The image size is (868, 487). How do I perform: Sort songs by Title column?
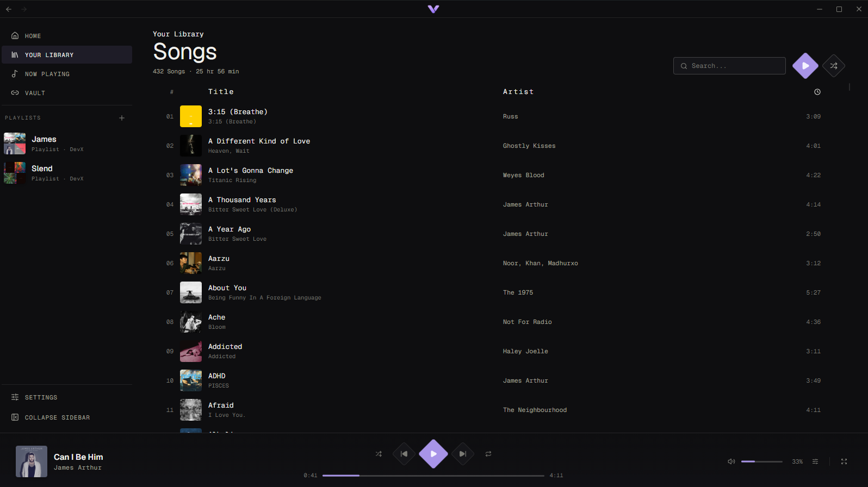221,92
